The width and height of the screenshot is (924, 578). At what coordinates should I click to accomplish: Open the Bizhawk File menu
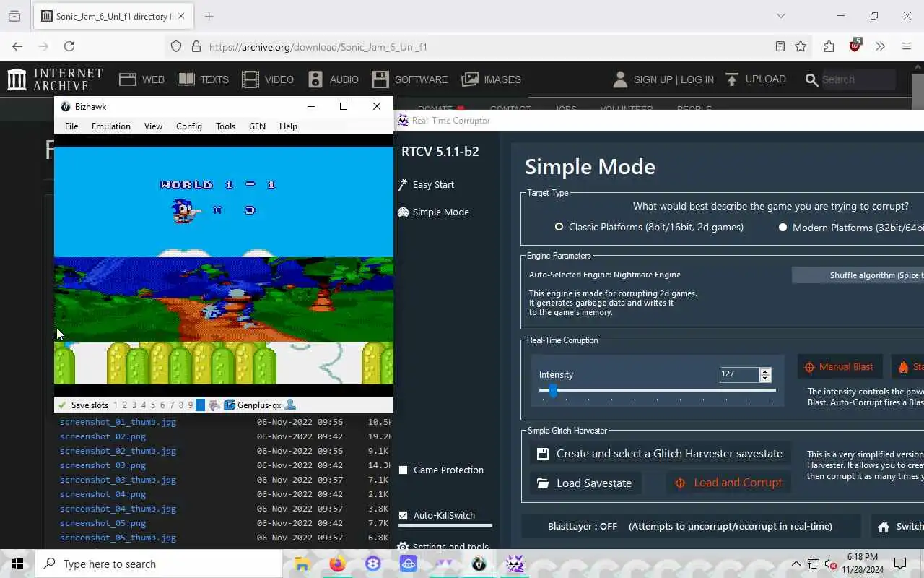coord(71,126)
